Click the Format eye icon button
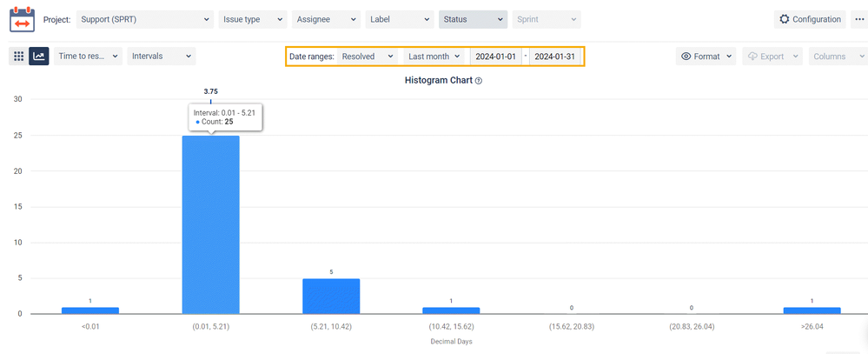 coord(706,56)
